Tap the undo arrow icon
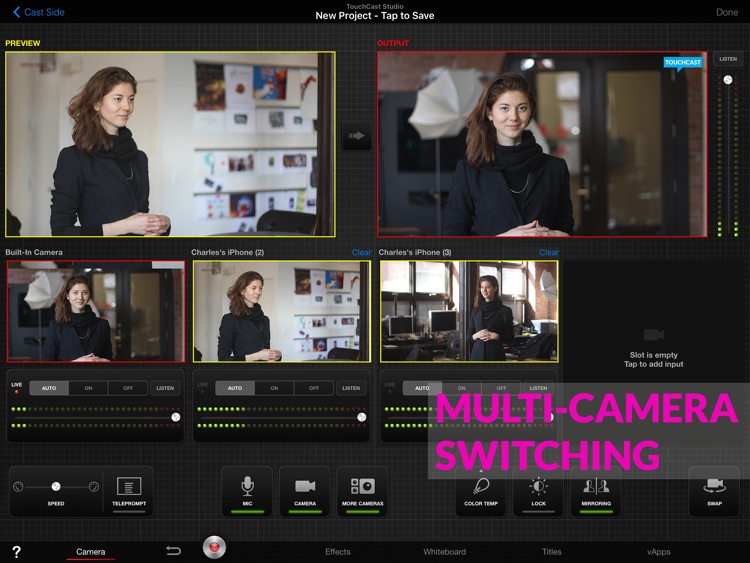 [x=173, y=551]
